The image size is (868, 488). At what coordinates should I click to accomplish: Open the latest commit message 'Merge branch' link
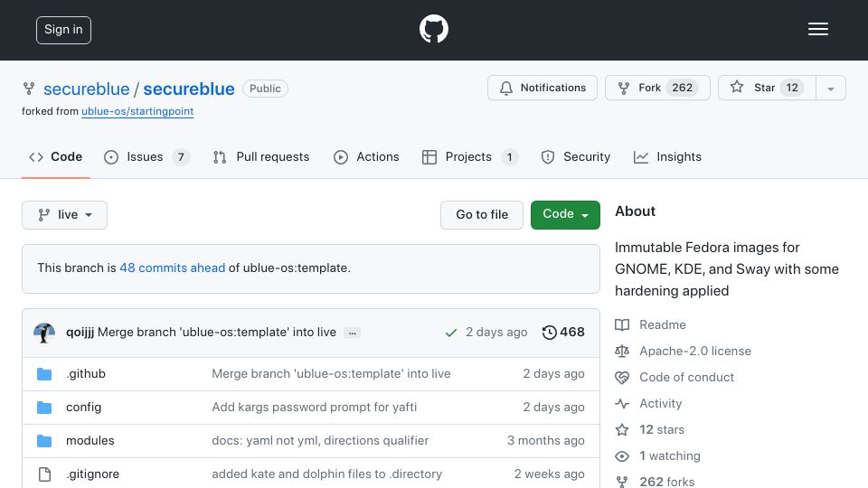[x=217, y=332]
